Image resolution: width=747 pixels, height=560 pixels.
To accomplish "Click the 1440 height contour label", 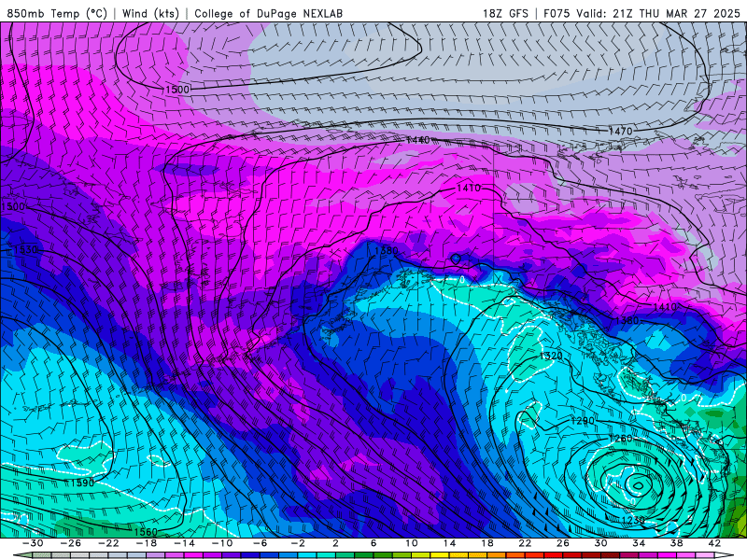I will pos(417,140).
